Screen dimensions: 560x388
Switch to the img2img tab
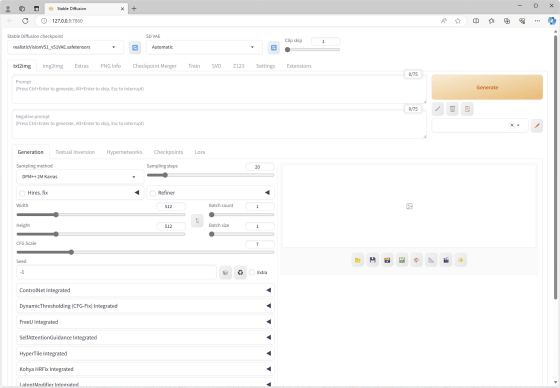(53, 66)
